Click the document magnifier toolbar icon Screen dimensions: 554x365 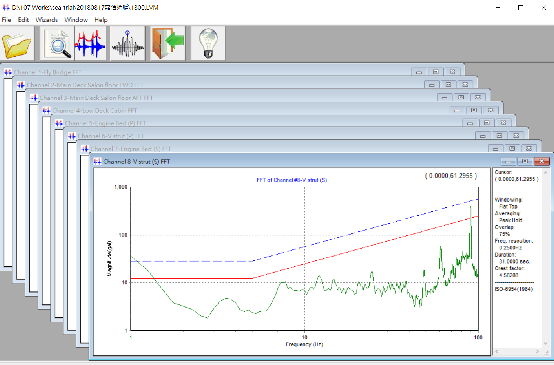point(57,43)
